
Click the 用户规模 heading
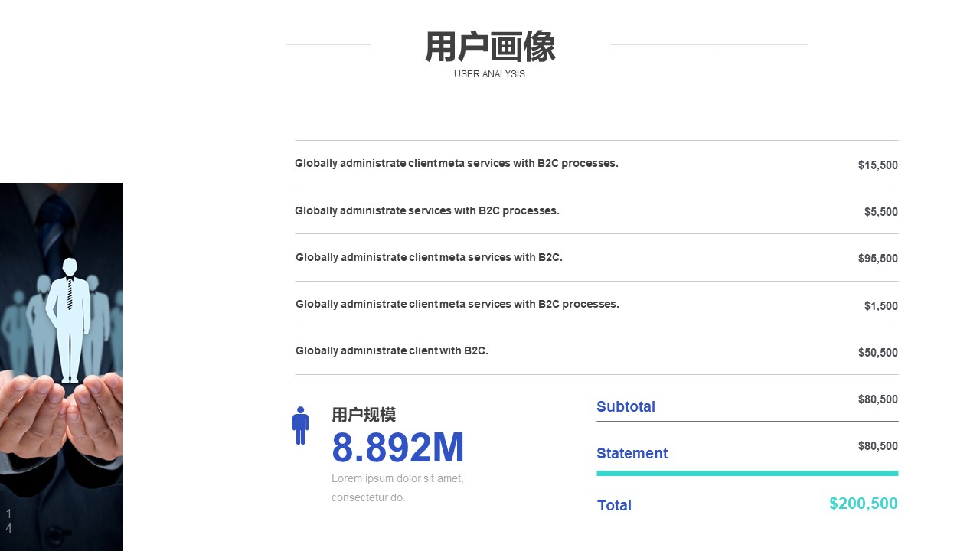coord(364,415)
